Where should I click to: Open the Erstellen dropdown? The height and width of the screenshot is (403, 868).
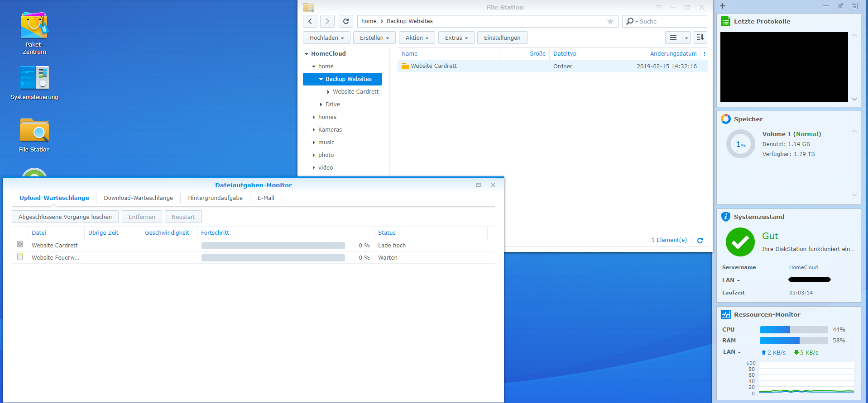374,38
